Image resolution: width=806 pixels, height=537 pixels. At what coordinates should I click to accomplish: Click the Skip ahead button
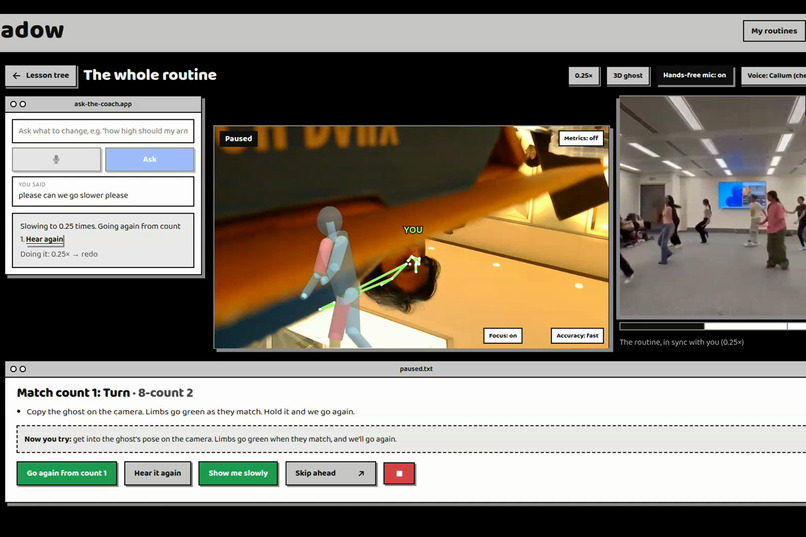[x=331, y=473]
